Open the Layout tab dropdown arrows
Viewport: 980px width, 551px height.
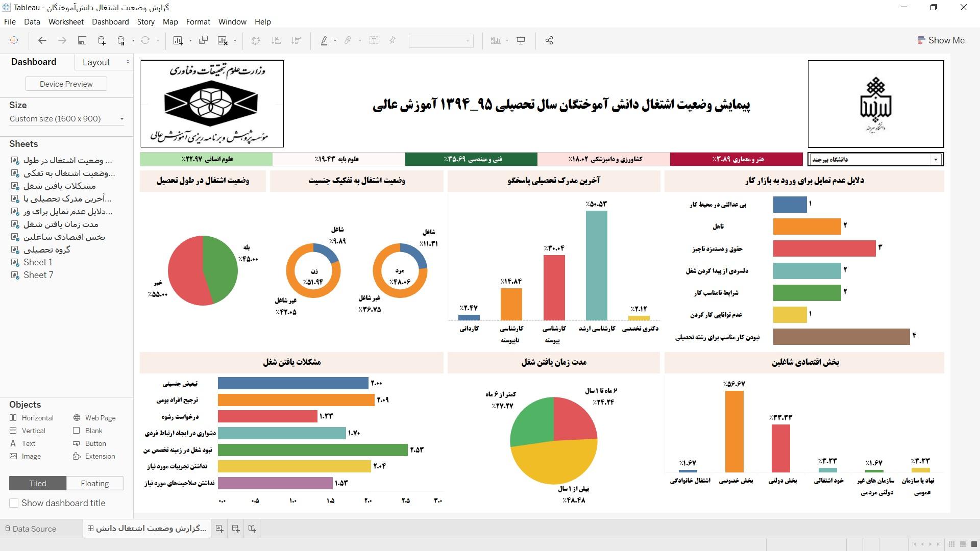[x=128, y=62]
